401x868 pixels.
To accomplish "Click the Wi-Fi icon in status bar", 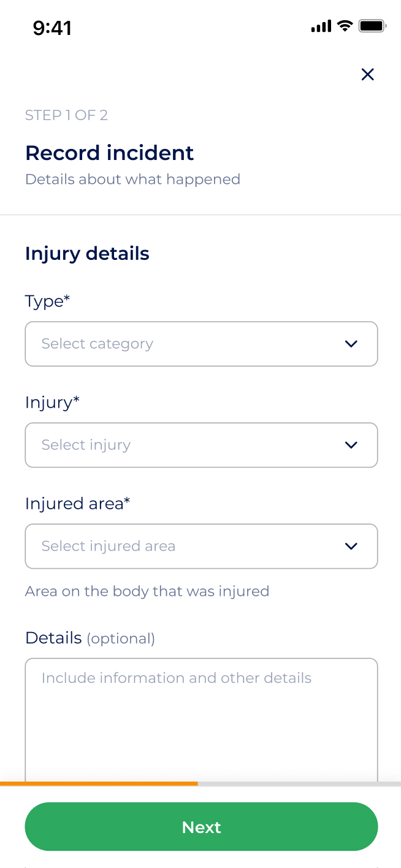I will tap(343, 26).
